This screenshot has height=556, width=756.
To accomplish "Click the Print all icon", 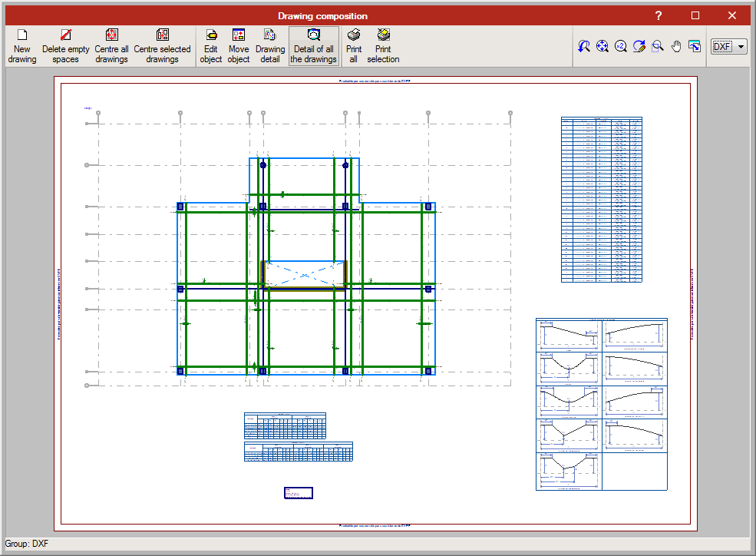I will pos(354,46).
